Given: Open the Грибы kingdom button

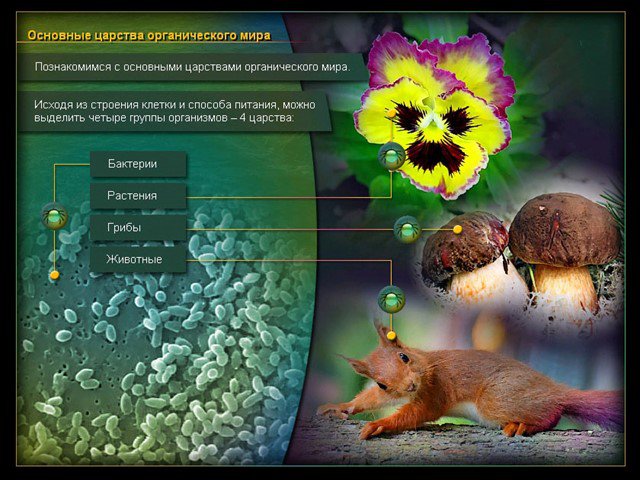Looking at the screenshot, I should pos(138,228).
